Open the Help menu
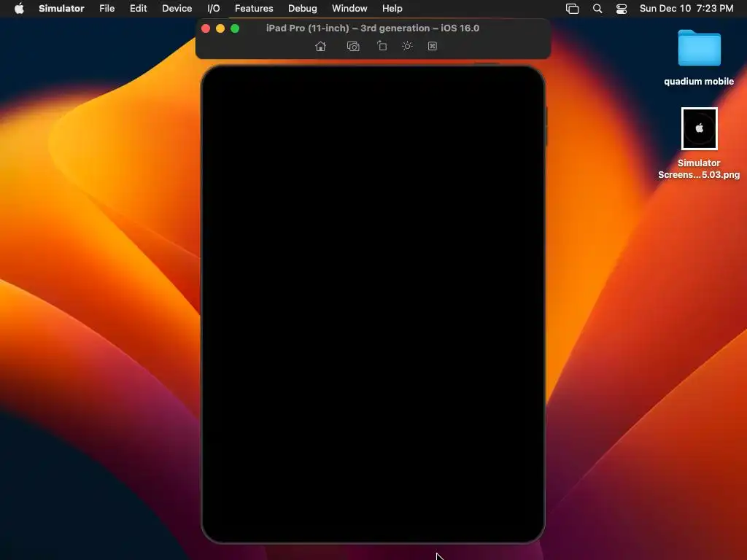 coord(392,8)
